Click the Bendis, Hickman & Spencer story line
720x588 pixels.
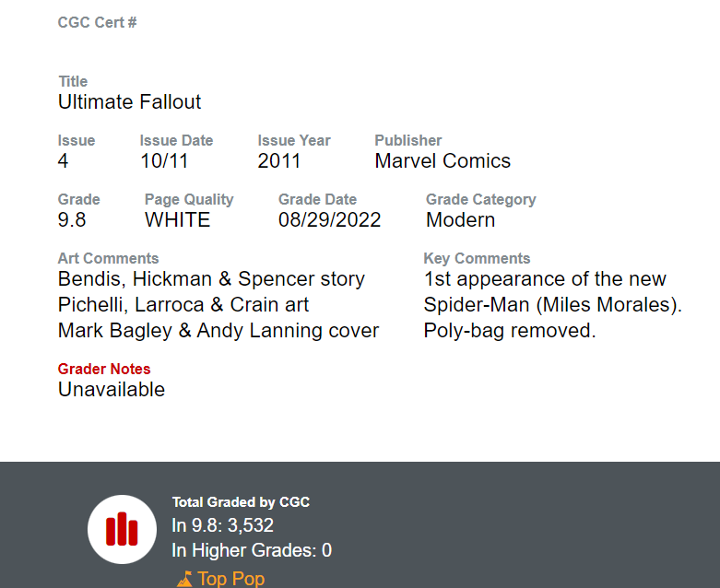pos(212,279)
